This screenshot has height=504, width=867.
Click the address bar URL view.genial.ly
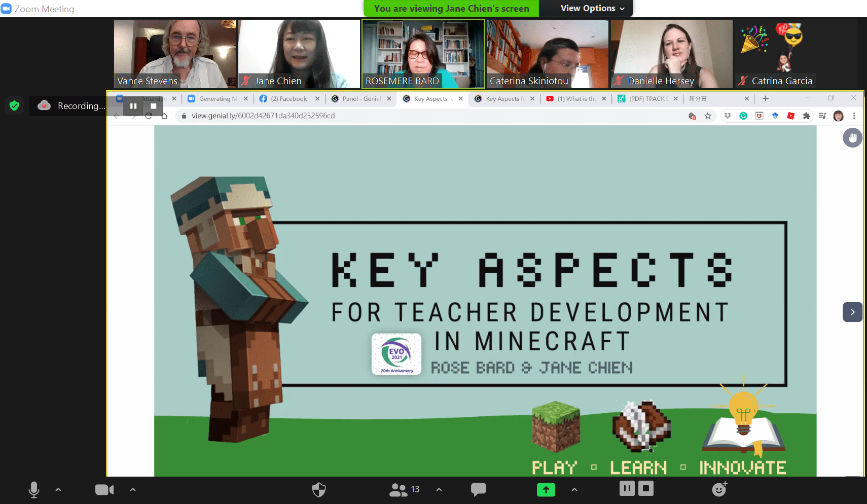263,116
